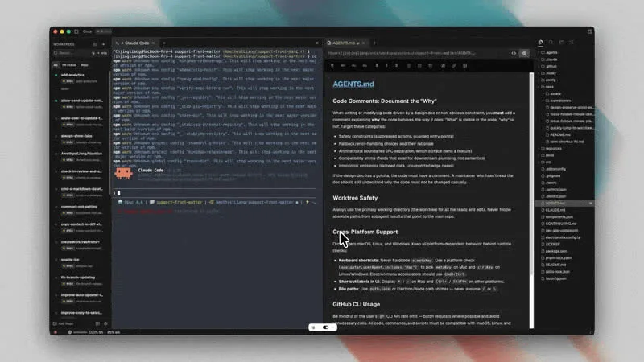Open the createWorktreeFromPr worktree
Image resolution: width=644 pixels, height=362 pixels.
pyautogui.click(x=81, y=245)
